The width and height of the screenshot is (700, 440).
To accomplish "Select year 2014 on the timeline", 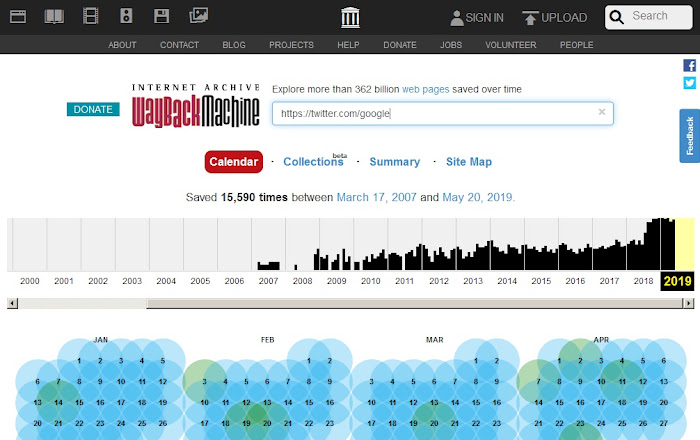I will pyautogui.click(x=507, y=281).
